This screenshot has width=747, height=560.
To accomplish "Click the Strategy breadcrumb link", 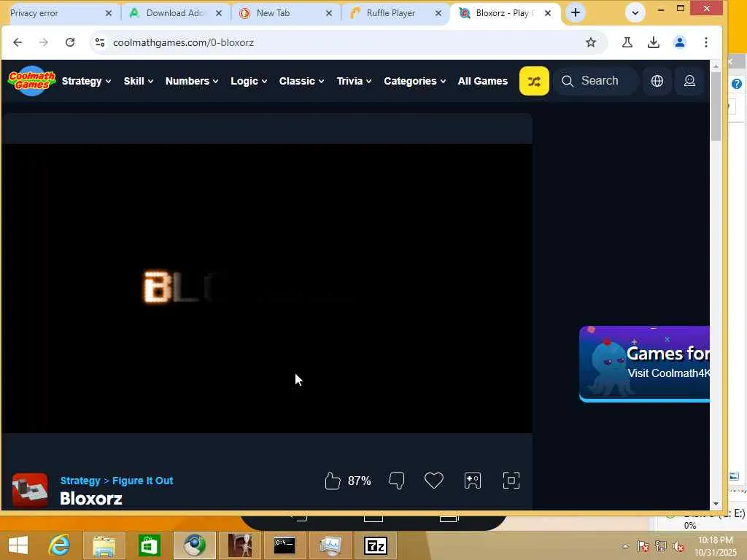I will (x=80, y=481).
